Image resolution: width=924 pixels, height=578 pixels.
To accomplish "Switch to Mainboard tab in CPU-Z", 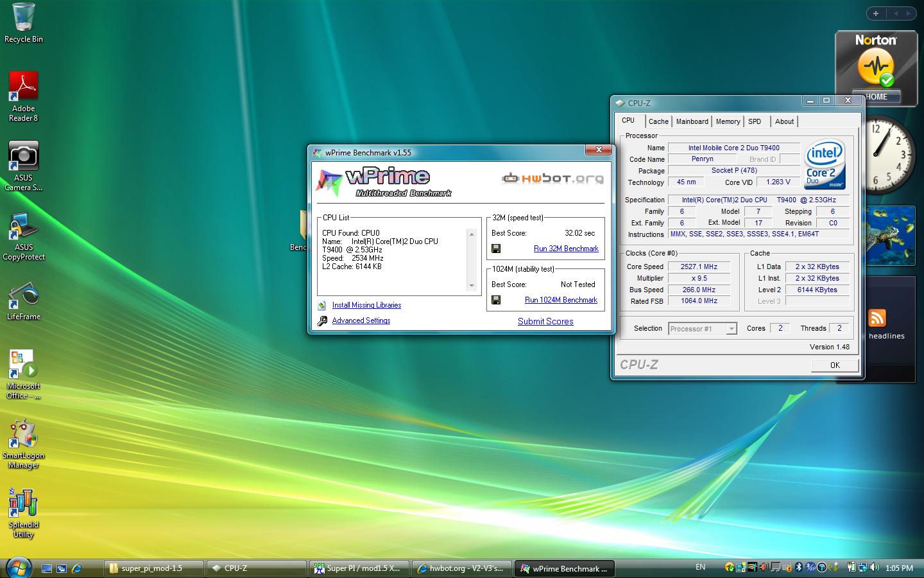I will [692, 121].
